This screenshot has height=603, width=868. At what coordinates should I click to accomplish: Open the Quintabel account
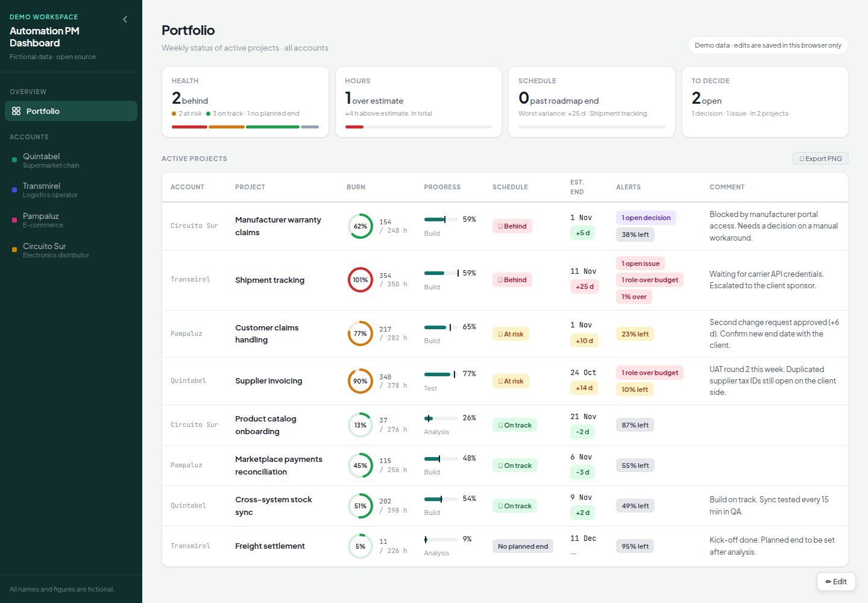(x=71, y=160)
